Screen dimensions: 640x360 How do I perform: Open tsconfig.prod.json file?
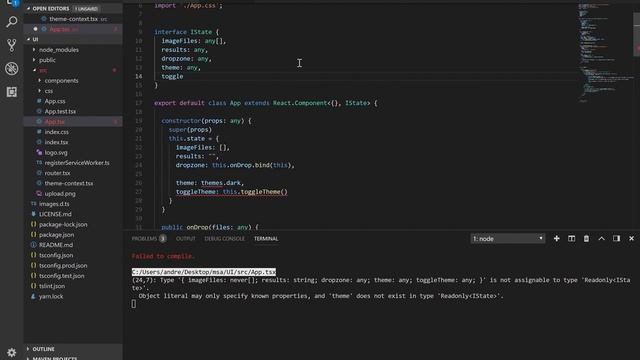click(63, 265)
